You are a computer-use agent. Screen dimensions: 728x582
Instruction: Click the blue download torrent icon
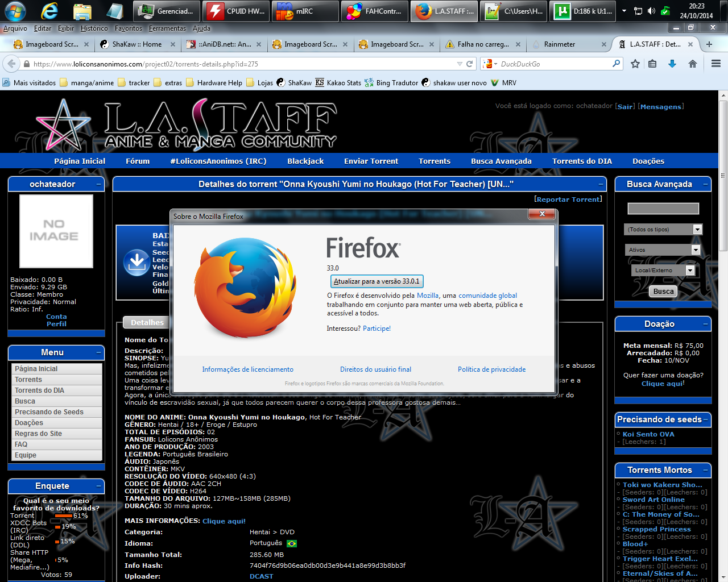point(136,262)
